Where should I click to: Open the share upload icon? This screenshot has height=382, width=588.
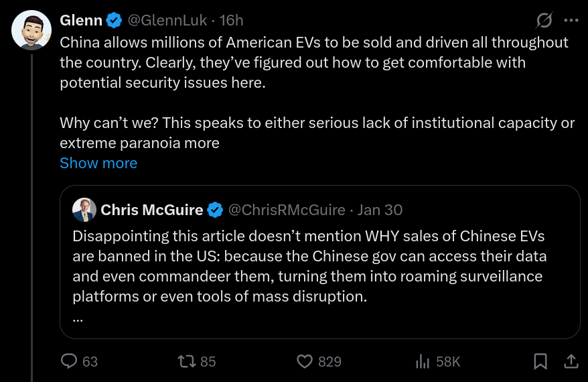pos(571,361)
